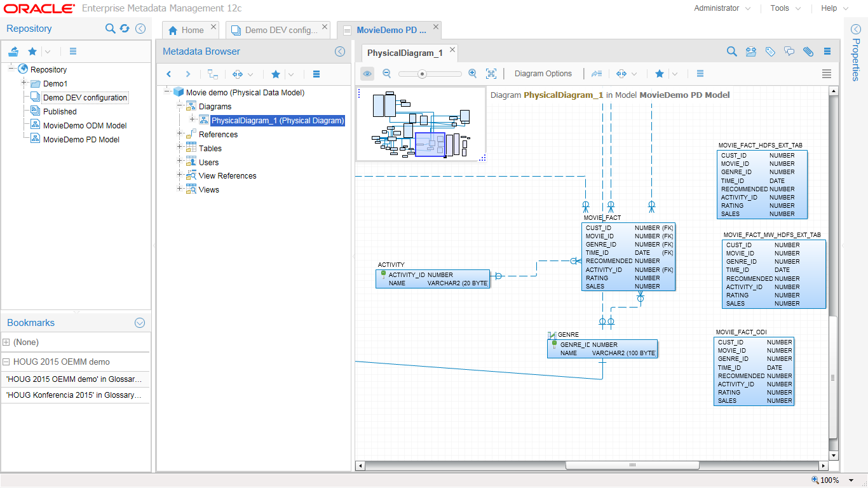Open the Tools menu
868x488 pixels.
[785, 8]
